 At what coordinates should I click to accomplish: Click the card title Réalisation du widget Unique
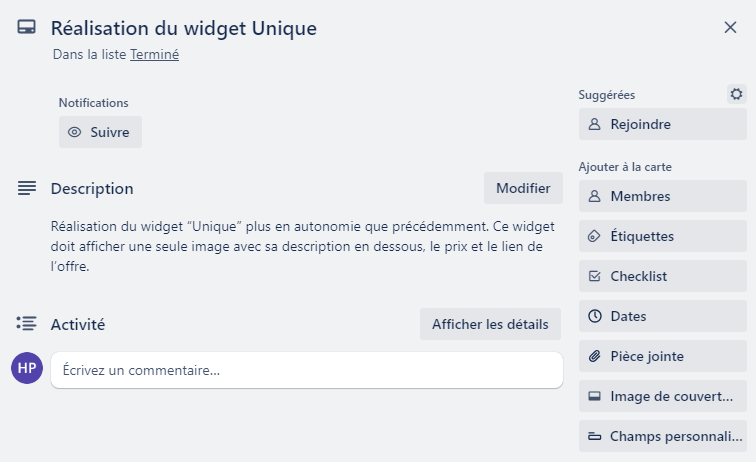pos(184,28)
